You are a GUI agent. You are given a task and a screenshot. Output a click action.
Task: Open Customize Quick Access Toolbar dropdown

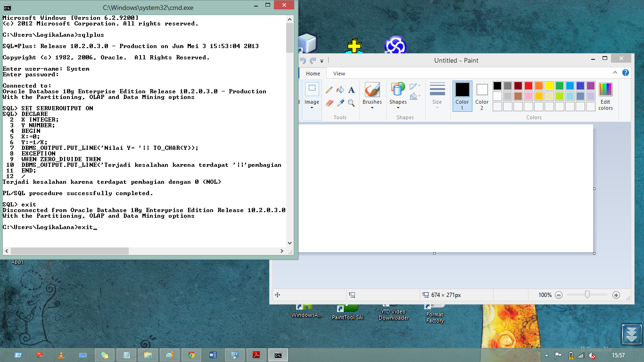click(322, 61)
